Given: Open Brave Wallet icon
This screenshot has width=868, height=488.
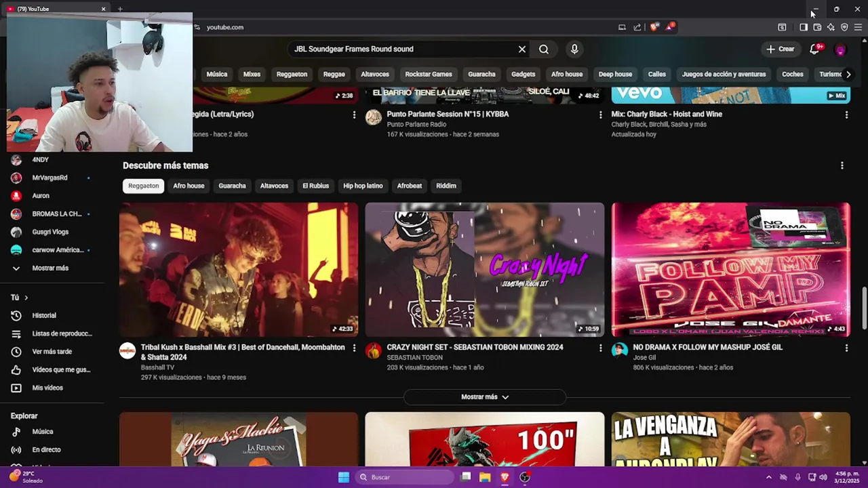Looking at the screenshot, I should coord(817,27).
